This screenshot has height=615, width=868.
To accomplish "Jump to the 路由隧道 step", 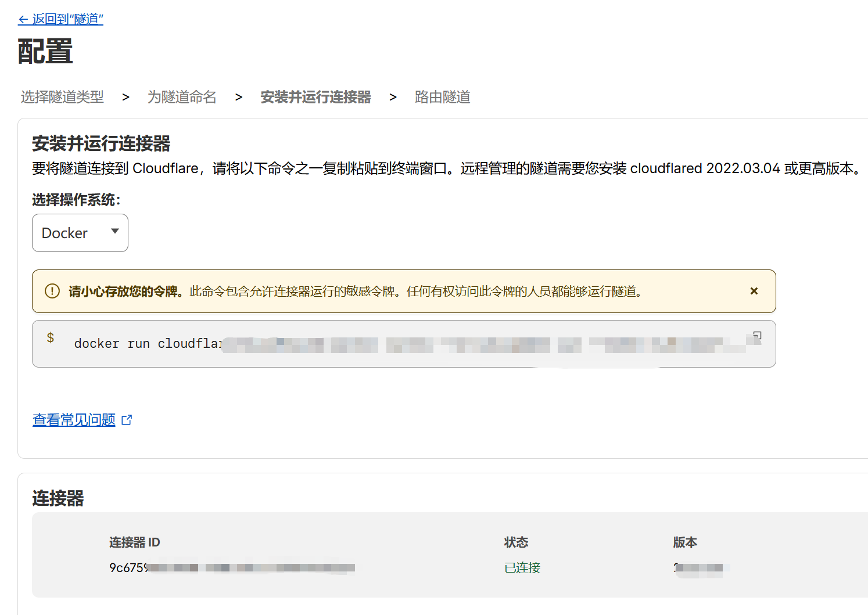I will [x=442, y=97].
